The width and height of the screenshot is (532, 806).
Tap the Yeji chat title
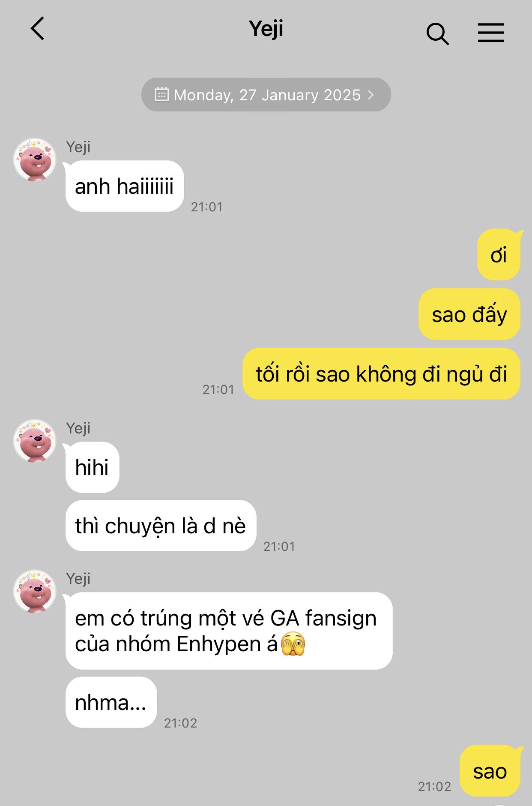[x=266, y=29]
